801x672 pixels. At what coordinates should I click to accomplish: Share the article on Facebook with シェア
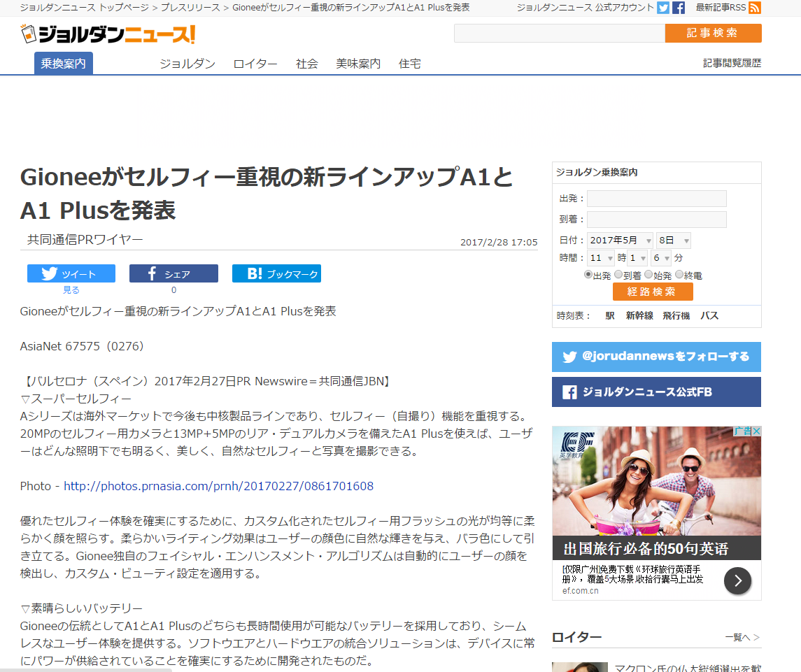click(173, 273)
